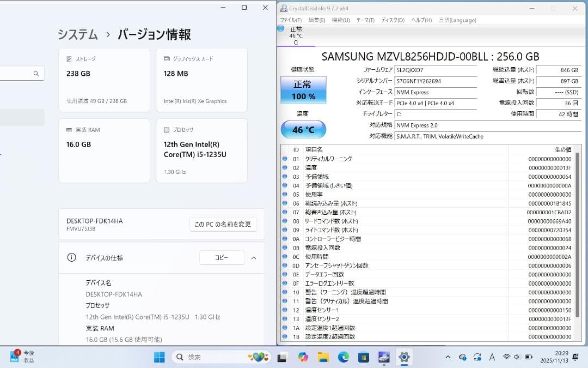Collapse the デバイスの仕様 section

254,258
